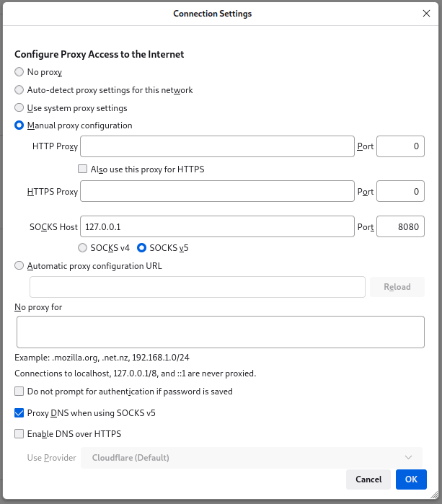Click the No proxy for text area
Image resolution: width=442 pixels, height=504 pixels.
point(220,332)
